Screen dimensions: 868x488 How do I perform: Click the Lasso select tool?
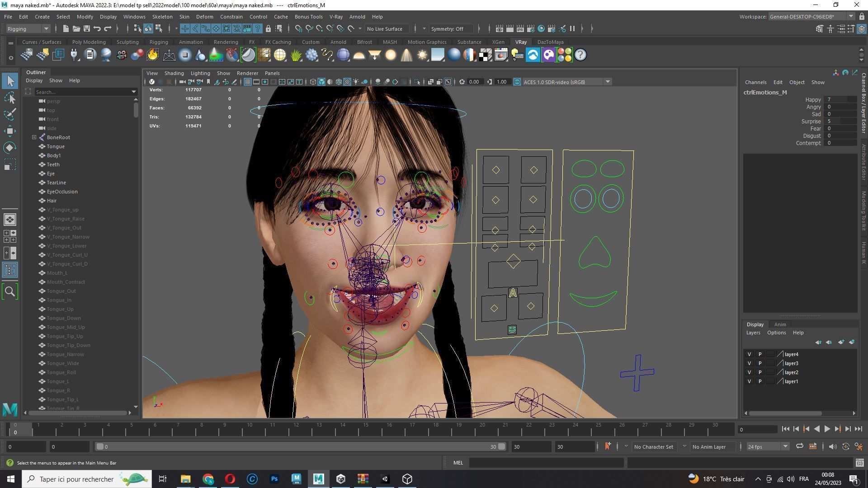pos(10,98)
